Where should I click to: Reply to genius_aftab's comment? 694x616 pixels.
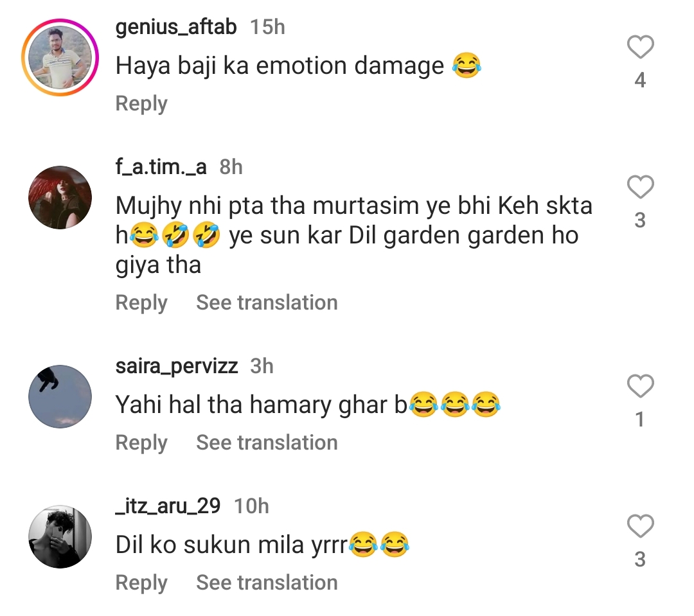(x=141, y=103)
